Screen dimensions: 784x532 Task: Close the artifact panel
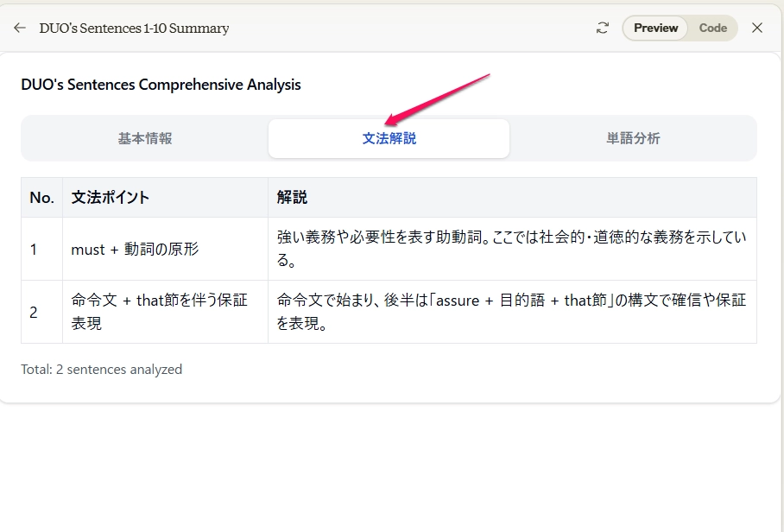[x=757, y=28]
